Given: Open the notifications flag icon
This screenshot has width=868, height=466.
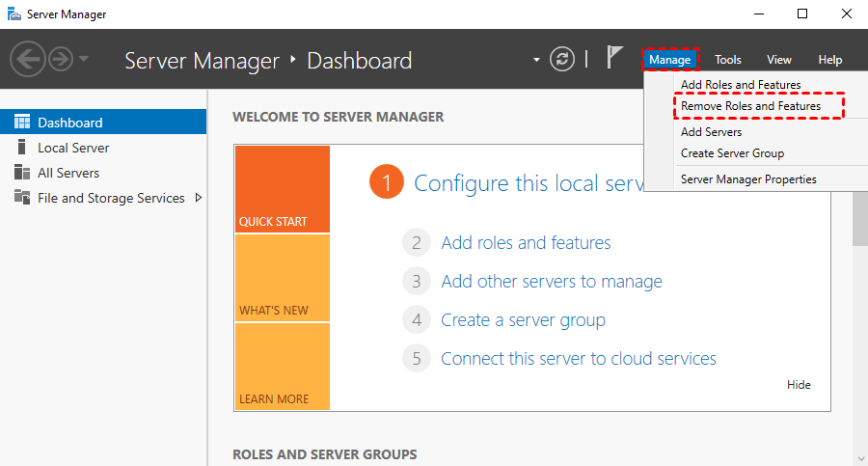Looking at the screenshot, I should pyautogui.click(x=614, y=58).
